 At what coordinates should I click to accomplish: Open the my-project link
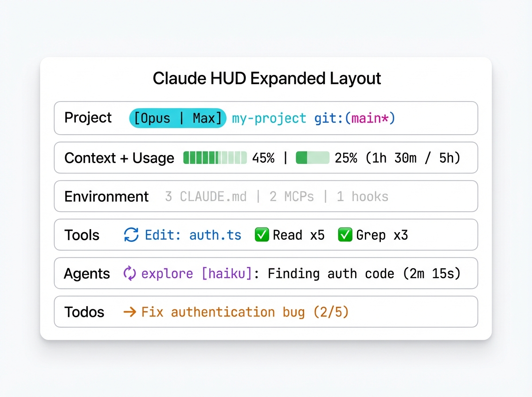pos(268,118)
